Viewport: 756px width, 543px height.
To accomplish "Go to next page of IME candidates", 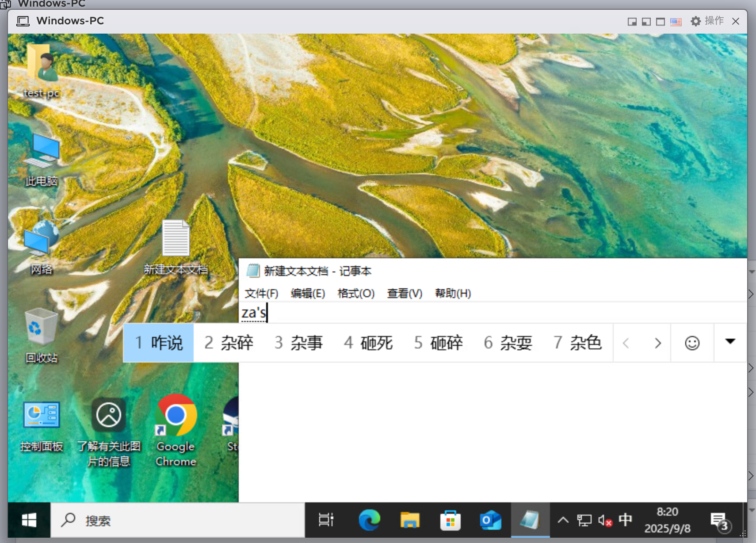I will (657, 343).
